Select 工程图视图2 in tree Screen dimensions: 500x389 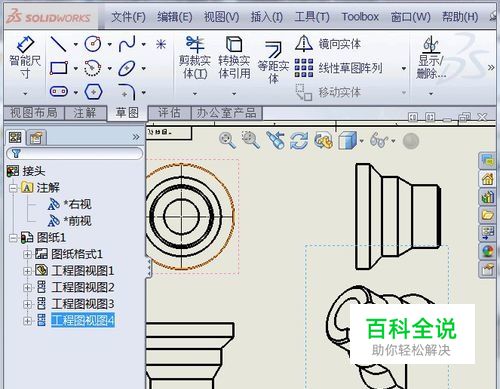(x=83, y=287)
